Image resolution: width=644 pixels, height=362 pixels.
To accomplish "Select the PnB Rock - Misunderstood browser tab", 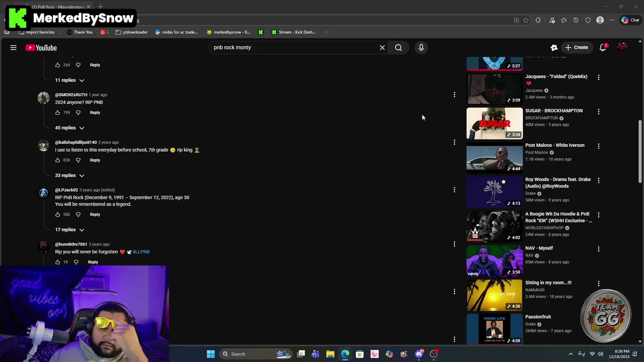I will [x=58, y=7].
